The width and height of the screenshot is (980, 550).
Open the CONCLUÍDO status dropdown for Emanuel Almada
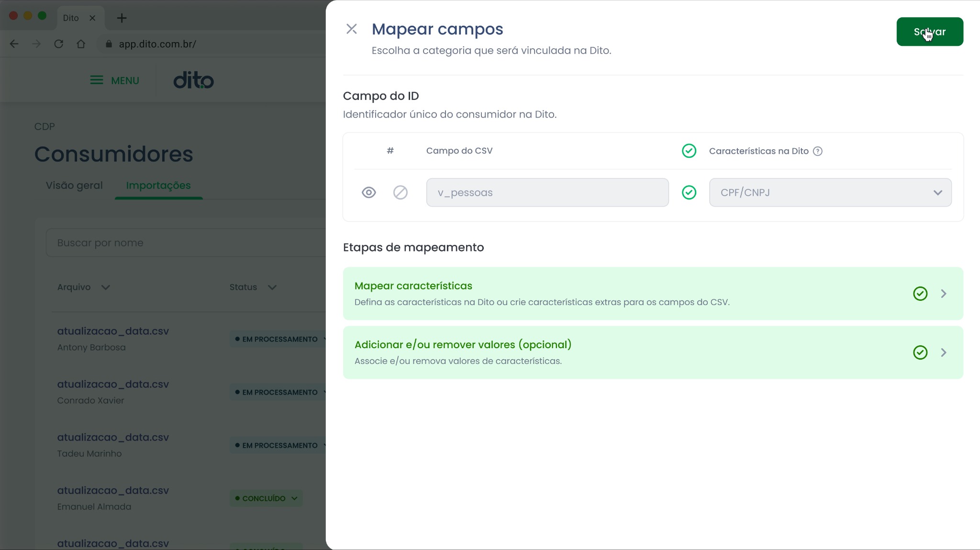coord(266,498)
